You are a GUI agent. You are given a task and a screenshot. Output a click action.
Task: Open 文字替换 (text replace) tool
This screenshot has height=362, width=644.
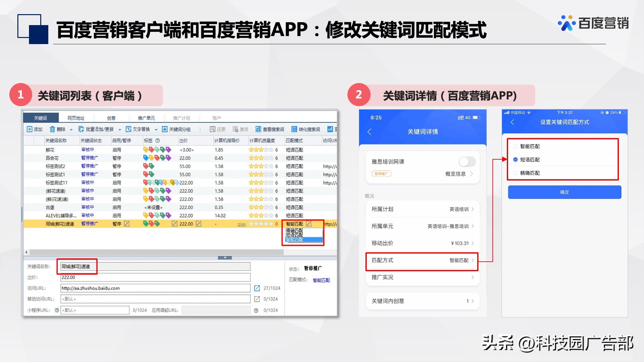tap(128, 129)
